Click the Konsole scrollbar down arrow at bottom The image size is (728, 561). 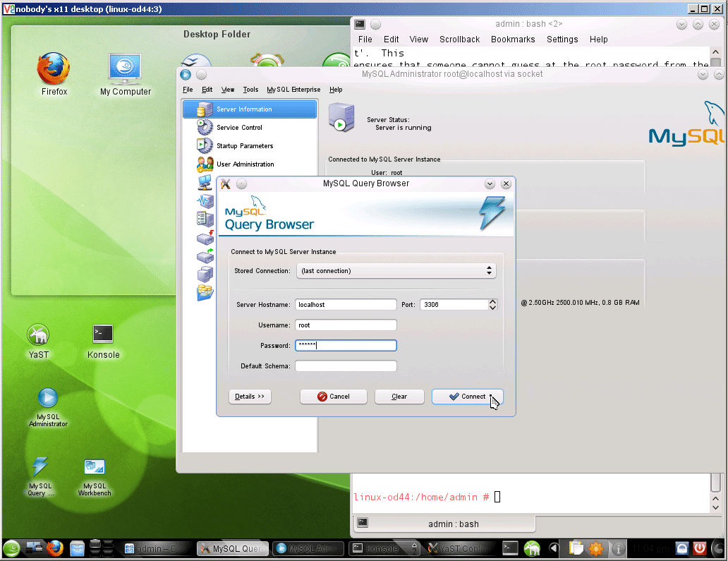click(x=715, y=507)
